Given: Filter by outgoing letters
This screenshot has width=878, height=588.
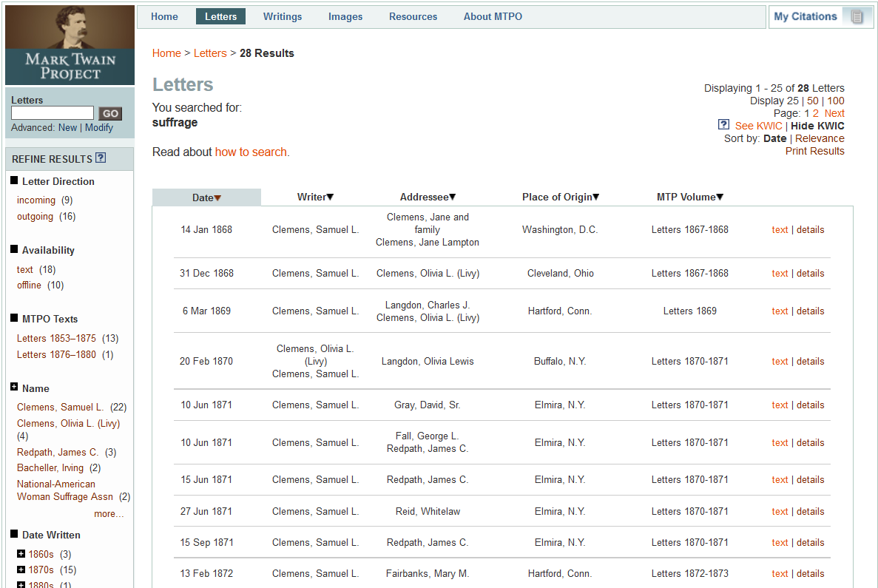Looking at the screenshot, I should tap(35, 217).
